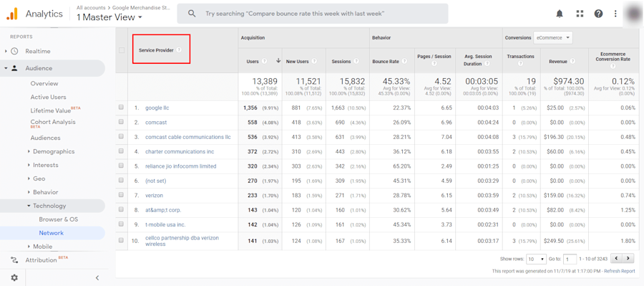Click the Go to page number field

(570, 259)
